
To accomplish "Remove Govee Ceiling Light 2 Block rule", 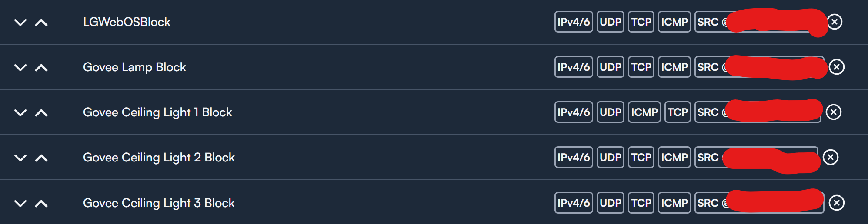I will [x=831, y=157].
